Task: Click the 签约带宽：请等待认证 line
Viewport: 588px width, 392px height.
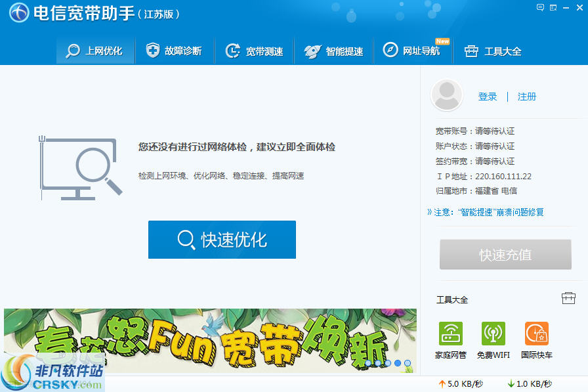Action: pyautogui.click(x=475, y=162)
